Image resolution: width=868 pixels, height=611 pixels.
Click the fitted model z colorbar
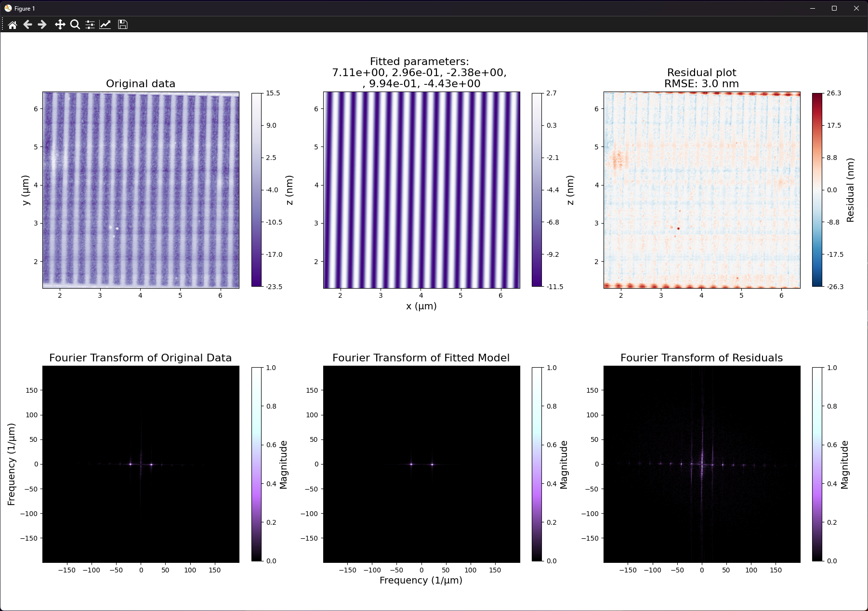[x=537, y=190]
